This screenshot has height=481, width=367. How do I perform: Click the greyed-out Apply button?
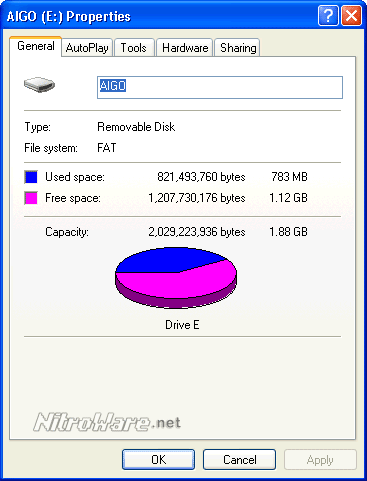pos(320,460)
